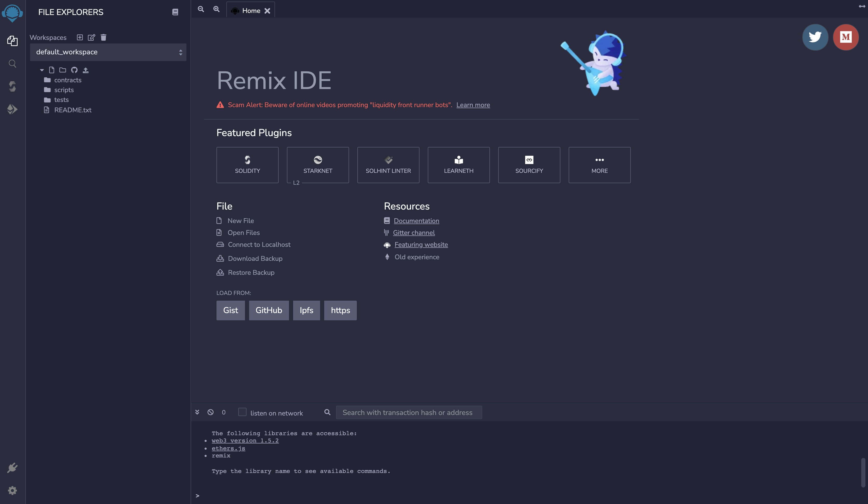Open the Starknet L2 plugin
The image size is (868, 504).
click(x=318, y=165)
